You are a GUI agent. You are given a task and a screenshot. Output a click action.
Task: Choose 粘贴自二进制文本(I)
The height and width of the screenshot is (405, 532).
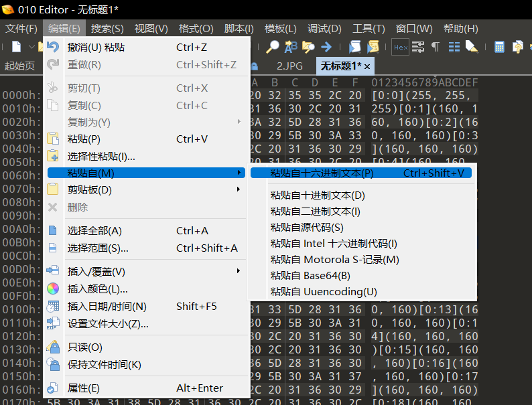pos(361,212)
